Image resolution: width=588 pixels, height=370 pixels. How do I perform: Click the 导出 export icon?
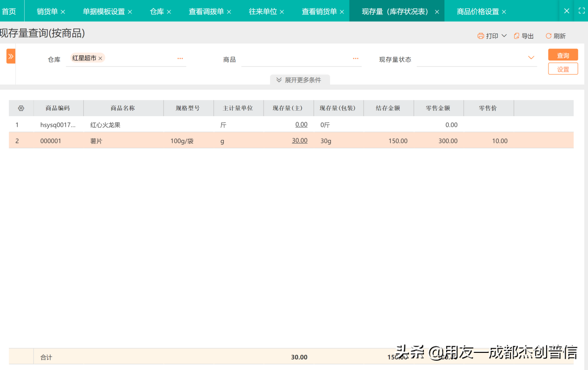(517, 35)
